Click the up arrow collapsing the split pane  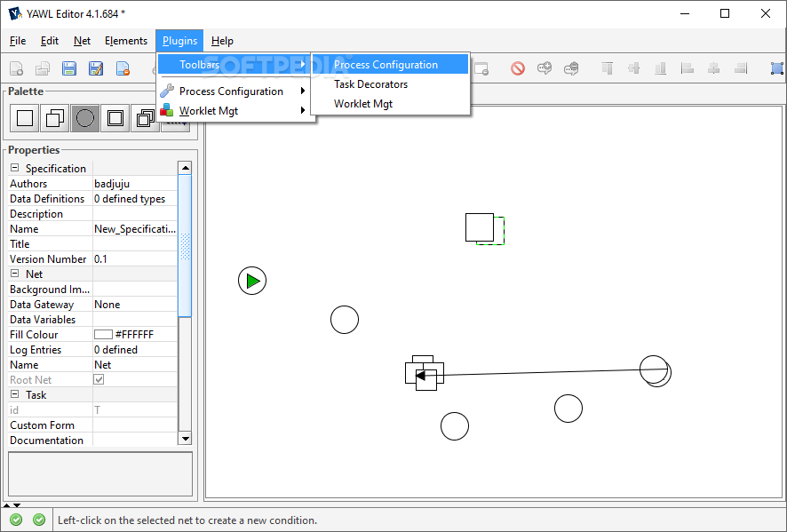[x=7, y=504]
